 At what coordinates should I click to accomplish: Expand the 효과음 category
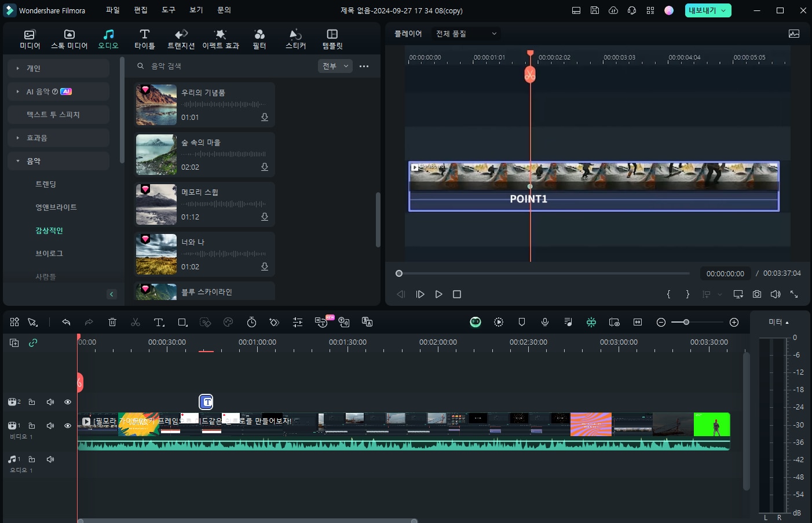[58, 138]
